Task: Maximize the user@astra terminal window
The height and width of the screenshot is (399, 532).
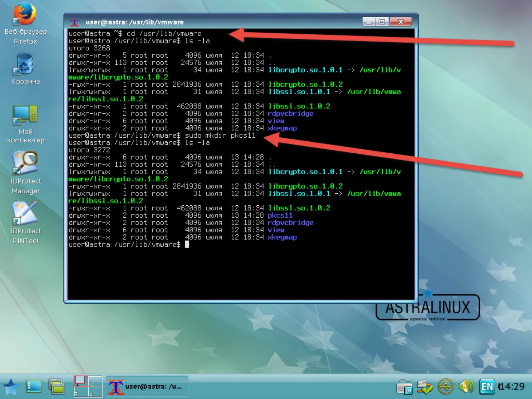Action: tap(382, 22)
